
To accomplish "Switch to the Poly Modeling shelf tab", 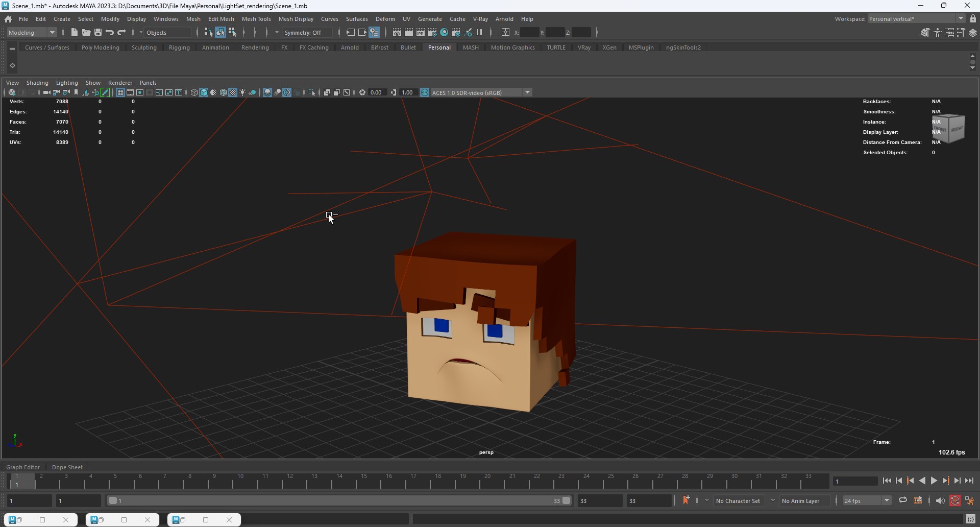I will click(x=101, y=47).
